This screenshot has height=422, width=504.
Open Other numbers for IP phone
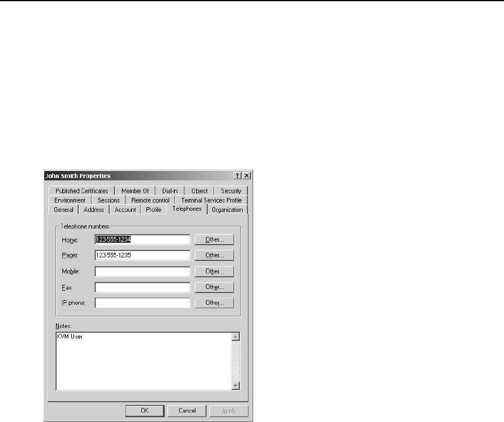215,303
